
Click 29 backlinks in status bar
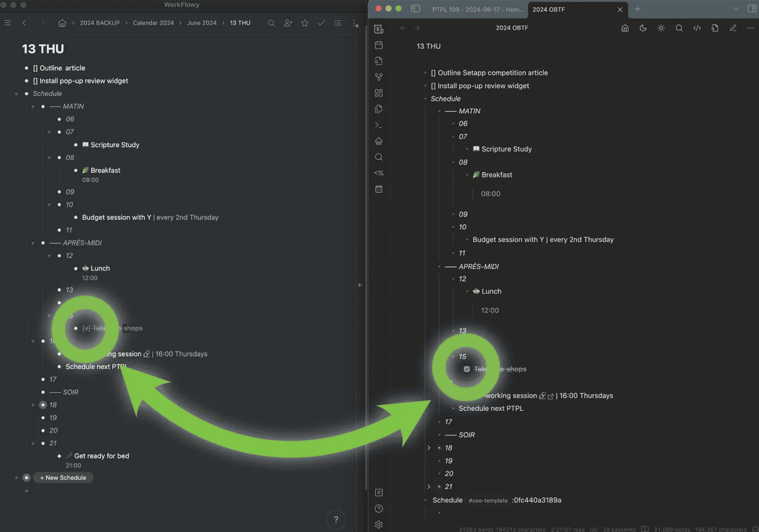point(619,529)
